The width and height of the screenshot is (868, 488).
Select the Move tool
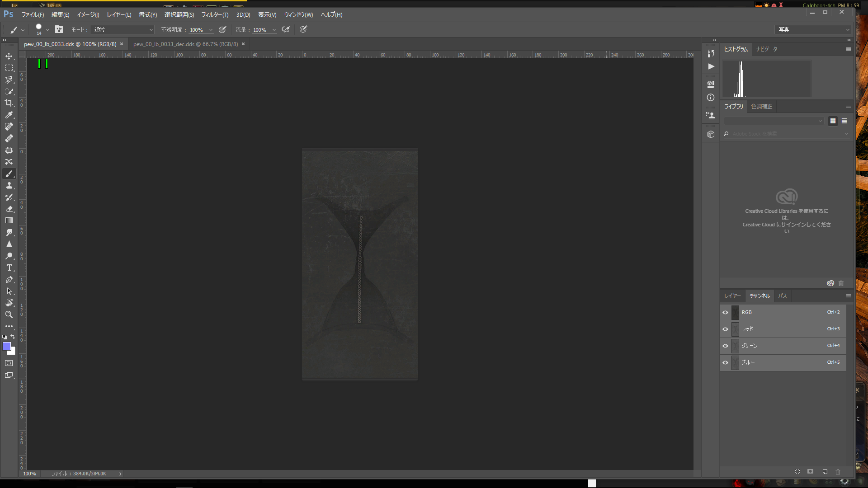[9, 56]
